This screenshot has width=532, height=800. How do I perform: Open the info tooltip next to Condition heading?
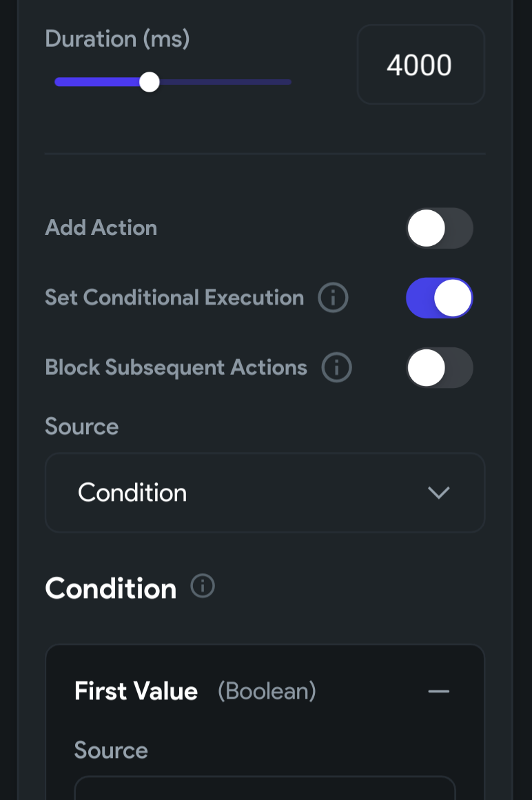click(203, 586)
